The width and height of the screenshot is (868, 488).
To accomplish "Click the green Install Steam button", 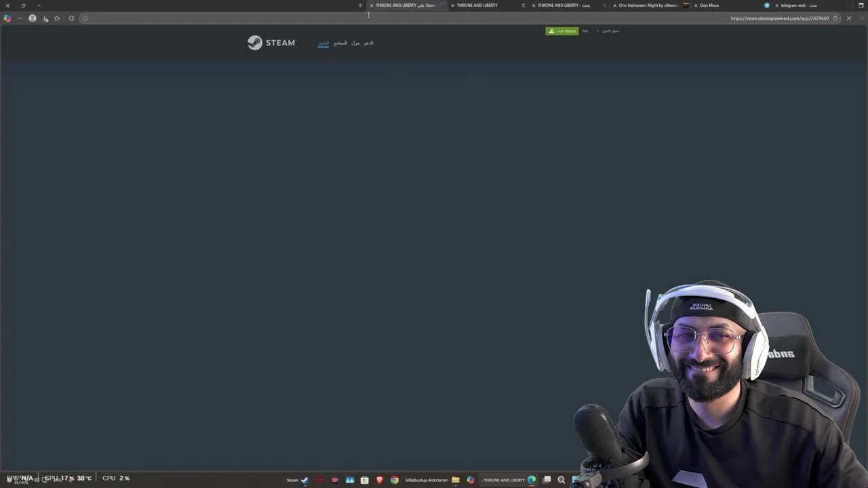I will (562, 31).
